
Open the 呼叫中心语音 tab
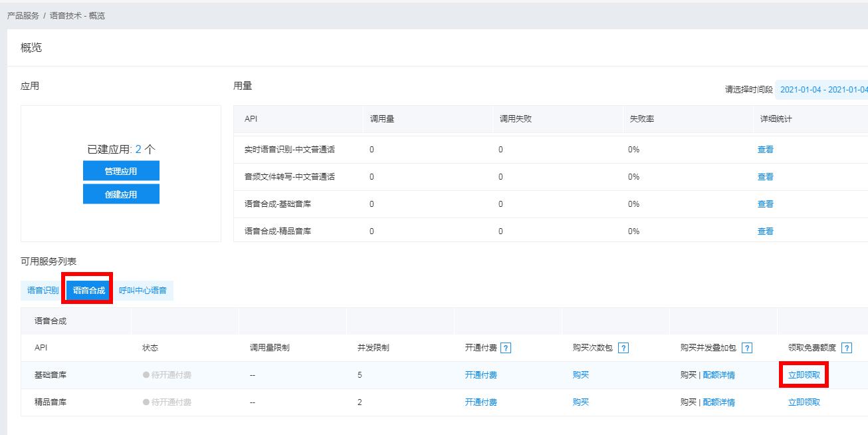[x=142, y=291]
